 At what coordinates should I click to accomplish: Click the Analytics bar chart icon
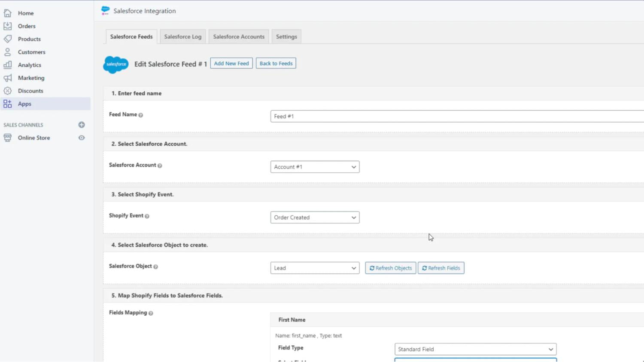(7, 65)
